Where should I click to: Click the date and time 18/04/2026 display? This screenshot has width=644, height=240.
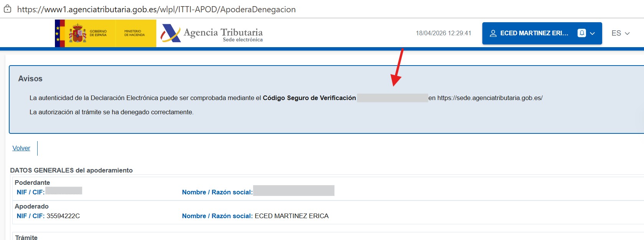tap(443, 33)
